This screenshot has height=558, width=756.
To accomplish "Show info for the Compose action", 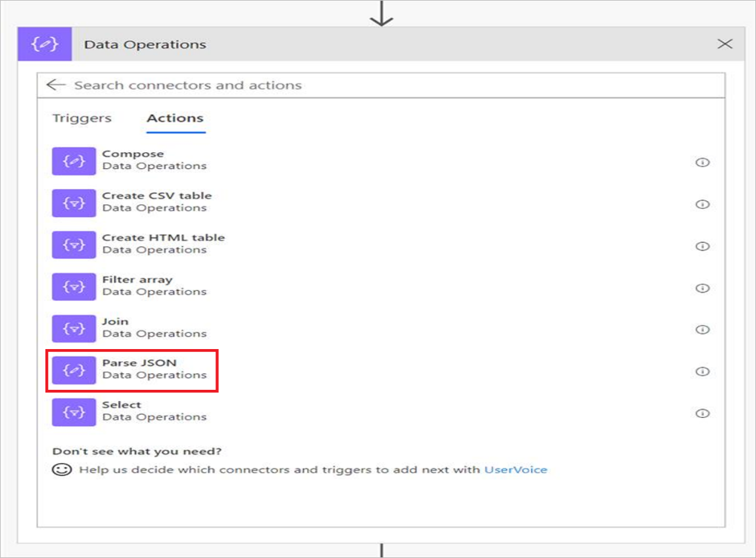I will pos(702,162).
